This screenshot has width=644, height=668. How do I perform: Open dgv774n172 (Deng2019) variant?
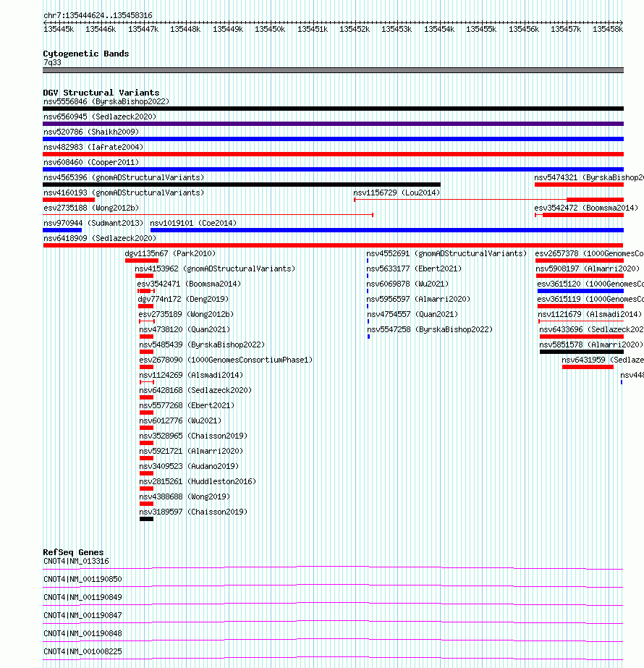tap(183, 299)
